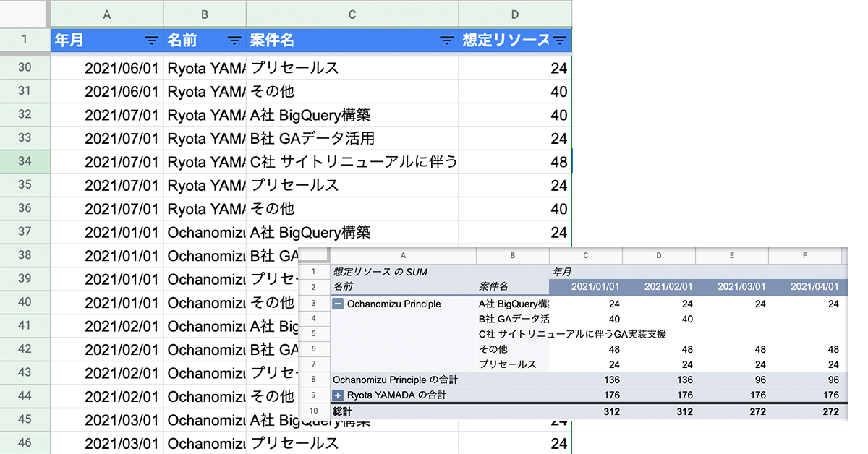Select the 2021/04/01 pivot column header

point(805,287)
